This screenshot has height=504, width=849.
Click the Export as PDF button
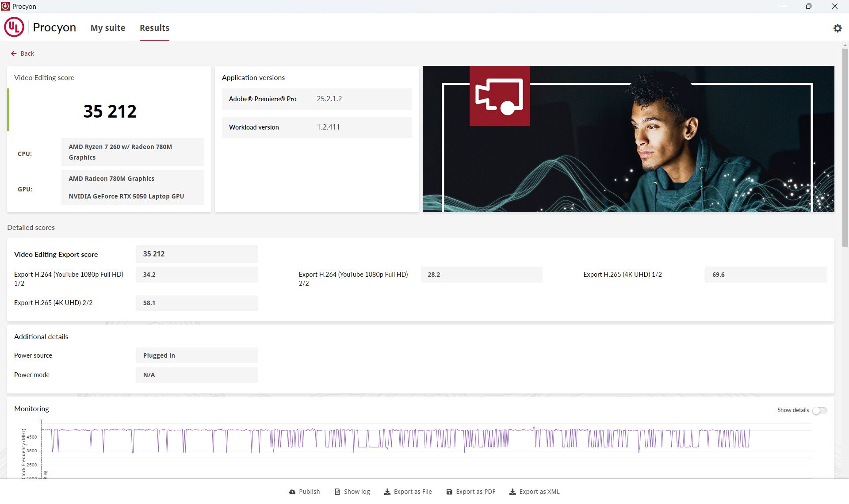click(x=475, y=492)
